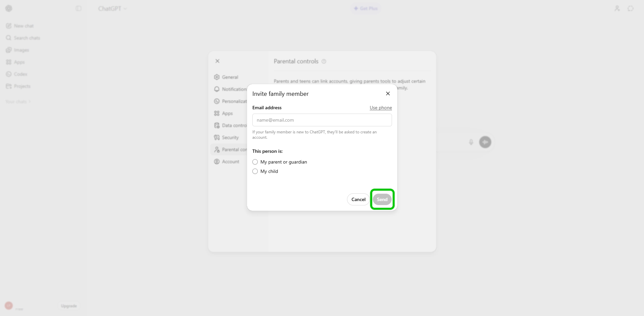644x316 pixels.
Task: Click the microphone dictation icon
Action: point(471,142)
